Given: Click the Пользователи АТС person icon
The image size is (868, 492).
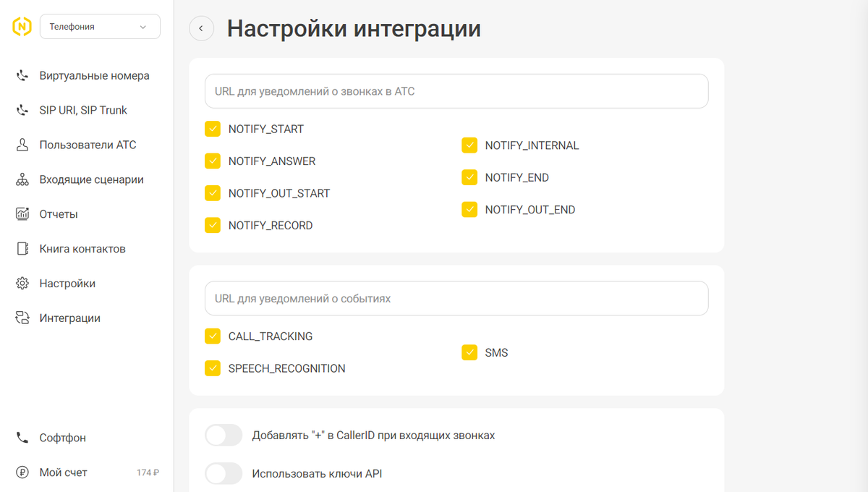Looking at the screenshot, I should [22, 145].
